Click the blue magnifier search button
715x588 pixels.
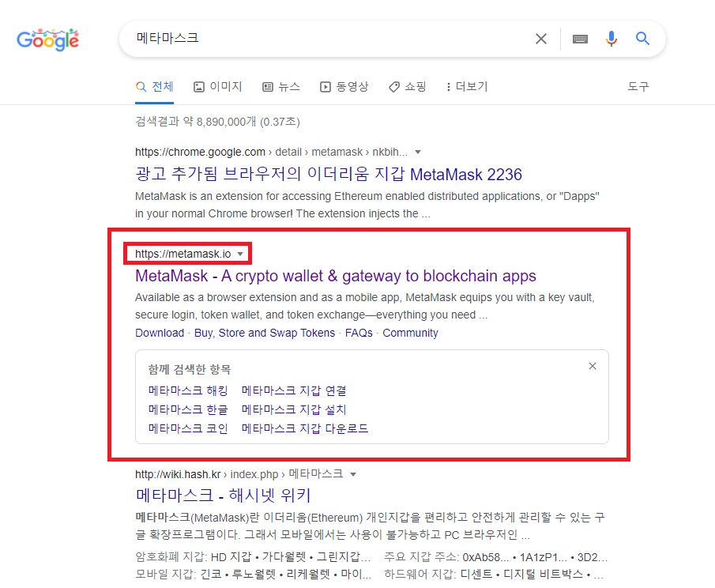click(642, 39)
